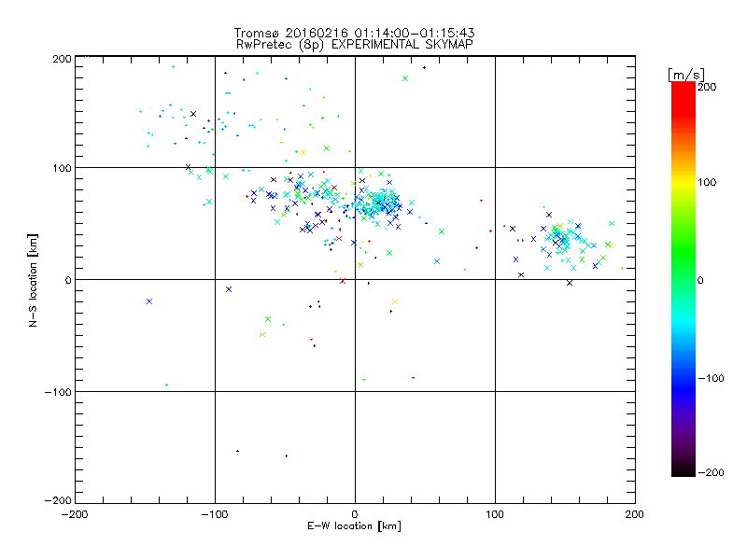Click the black X marker in the upper-left cluster

click(x=193, y=114)
